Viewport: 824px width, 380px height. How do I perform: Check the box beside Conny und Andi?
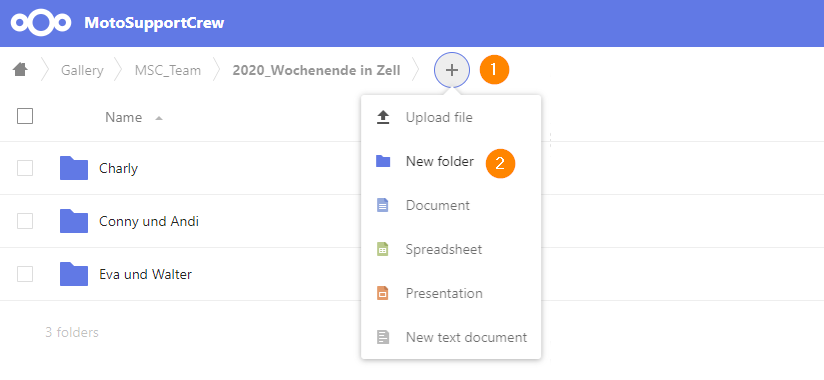coord(25,221)
